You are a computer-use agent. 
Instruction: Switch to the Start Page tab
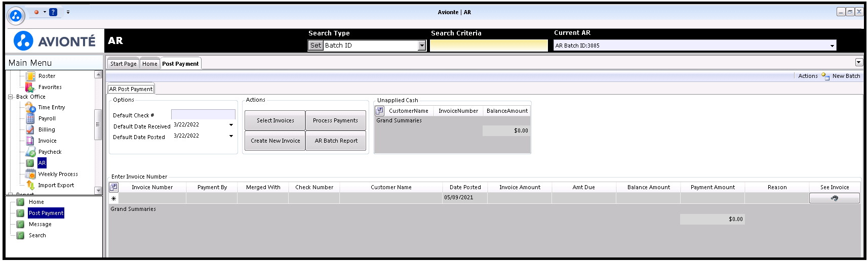tap(123, 64)
